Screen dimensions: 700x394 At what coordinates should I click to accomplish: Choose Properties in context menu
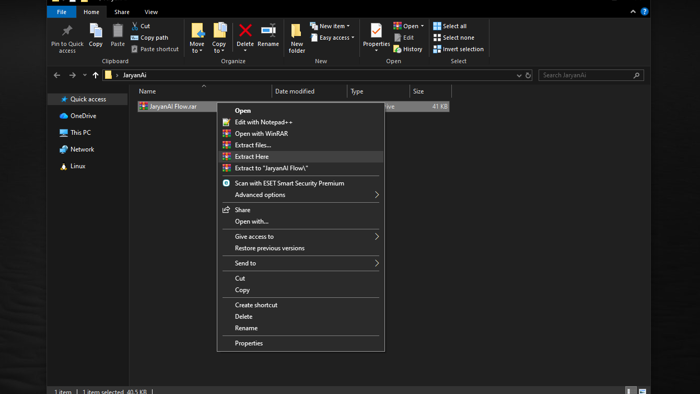(x=301, y=343)
